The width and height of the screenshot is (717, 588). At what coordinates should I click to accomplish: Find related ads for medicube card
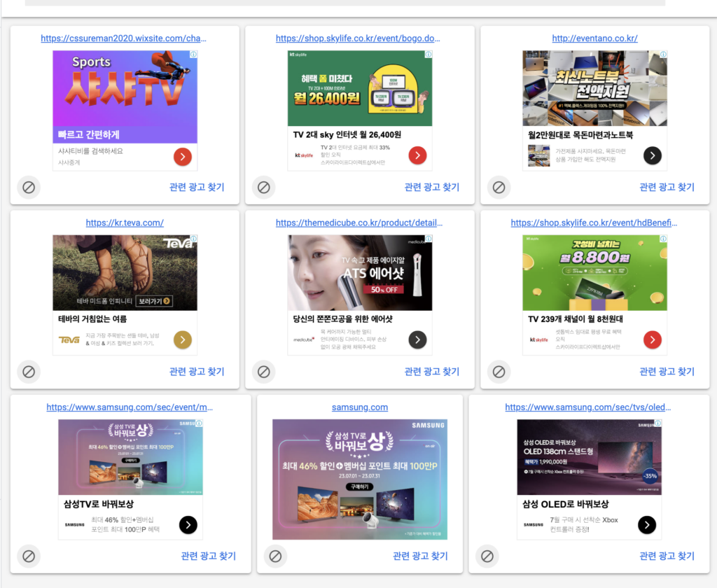pos(432,371)
